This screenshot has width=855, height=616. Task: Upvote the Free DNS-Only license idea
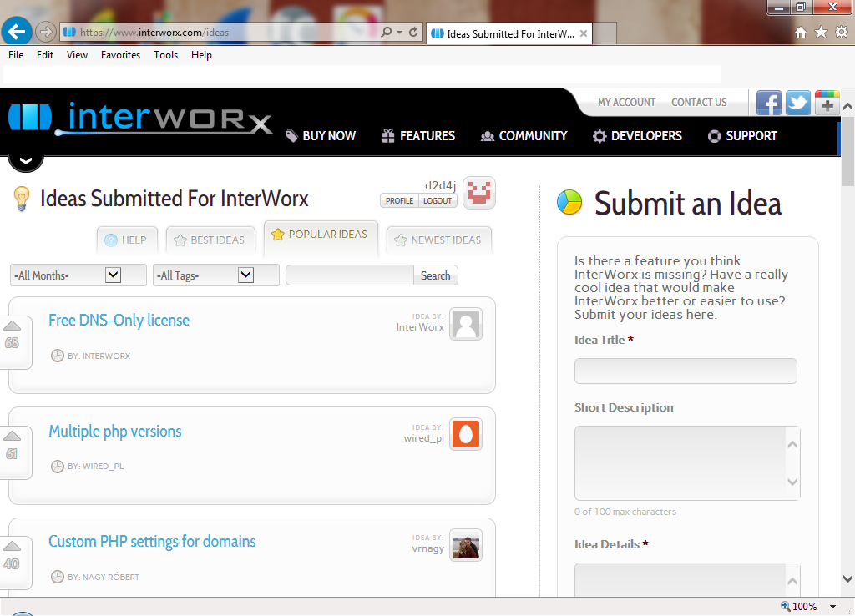tap(12, 326)
